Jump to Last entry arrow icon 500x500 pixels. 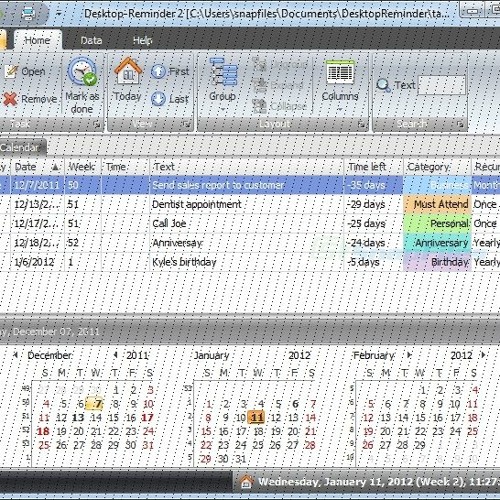(158, 99)
